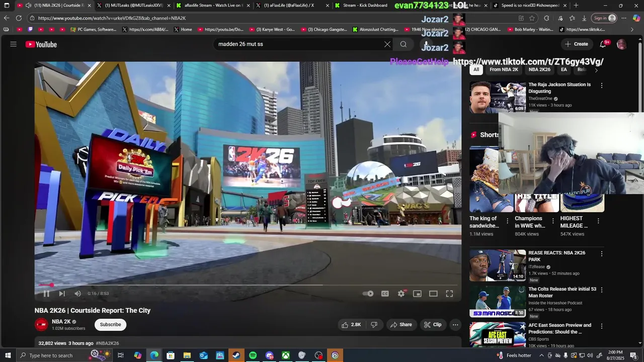Open the #NBA2K26 hashtag link
Image resolution: width=644 pixels, height=362 pixels.
point(107,343)
